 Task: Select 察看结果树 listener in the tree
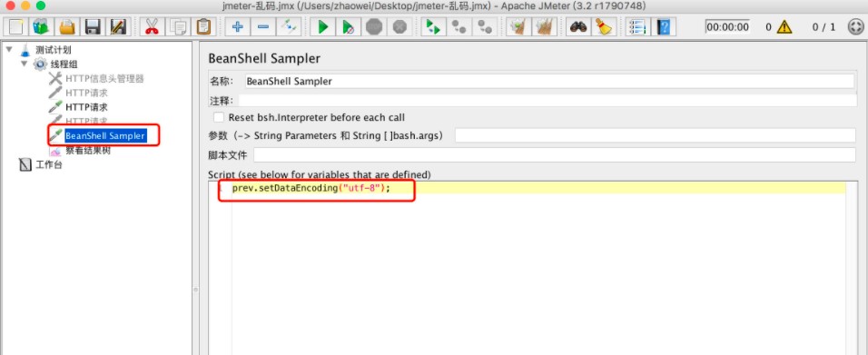click(88, 150)
